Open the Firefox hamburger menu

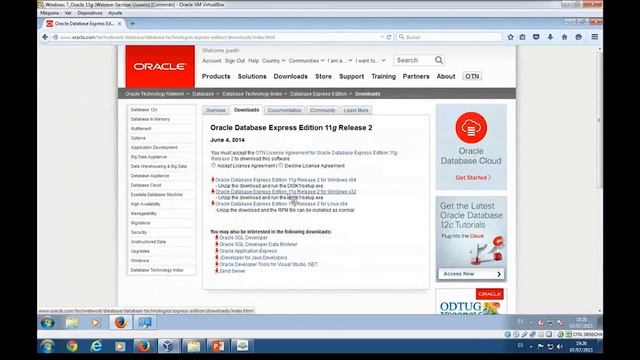click(595, 37)
